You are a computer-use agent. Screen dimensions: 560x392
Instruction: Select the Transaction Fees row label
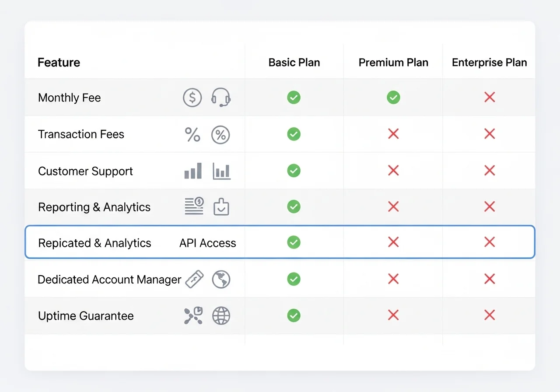tap(81, 134)
